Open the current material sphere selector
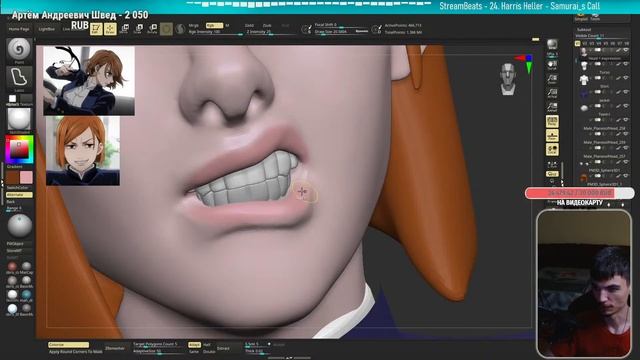Screen dimensions: 640x360 click(x=19, y=120)
